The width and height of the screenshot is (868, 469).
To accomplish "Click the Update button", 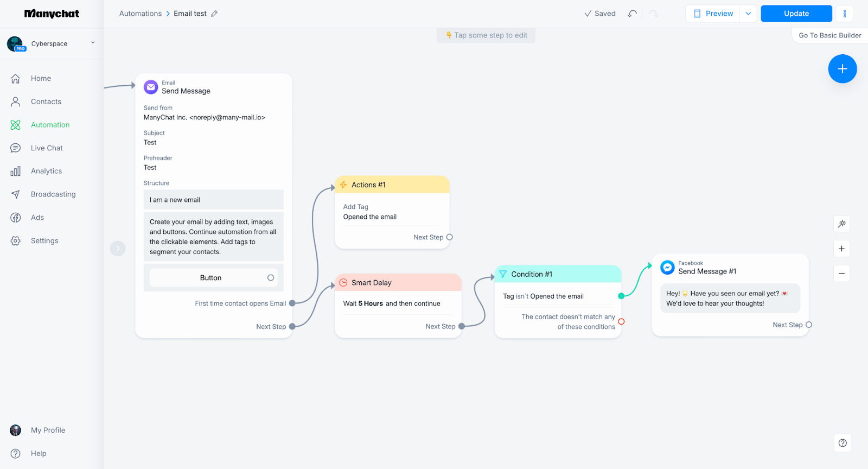I will [x=796, y=14].
